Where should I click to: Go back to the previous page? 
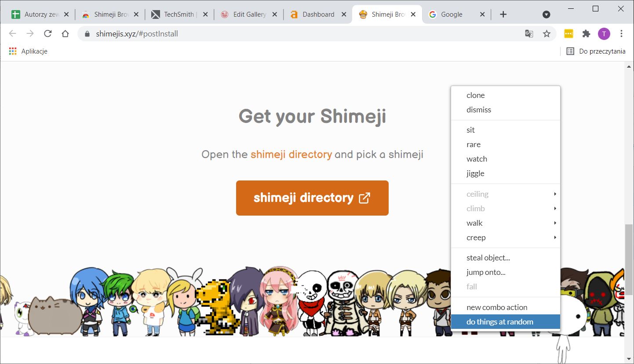12,34
